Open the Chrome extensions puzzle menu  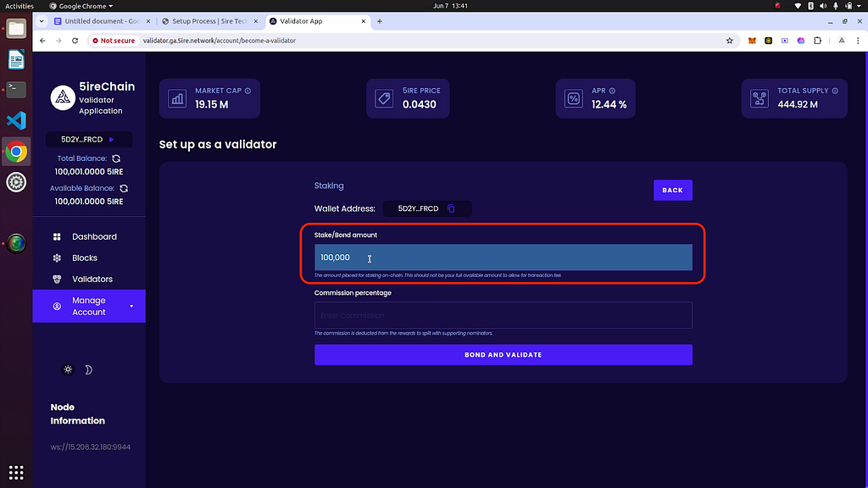pyautogui.click(x=818, y=41)
